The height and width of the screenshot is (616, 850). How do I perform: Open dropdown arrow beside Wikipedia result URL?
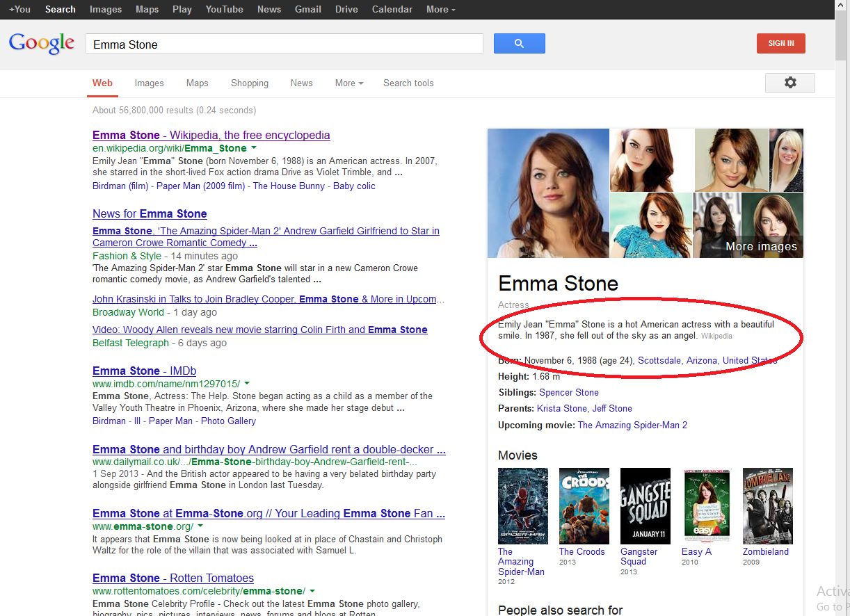(254, 148)
